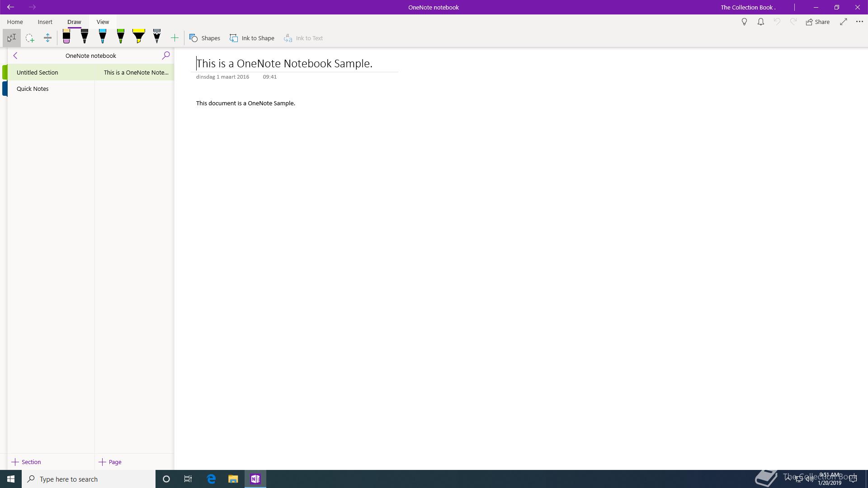Open Task View
Viewport: 868px width, 488px height.
[x=188, y=479]
